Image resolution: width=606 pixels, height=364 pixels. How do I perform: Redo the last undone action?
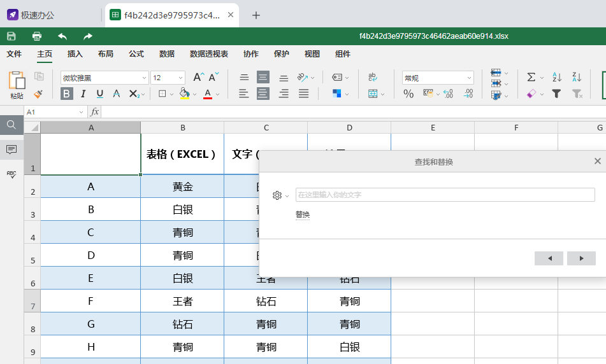(x=88, y=36)
